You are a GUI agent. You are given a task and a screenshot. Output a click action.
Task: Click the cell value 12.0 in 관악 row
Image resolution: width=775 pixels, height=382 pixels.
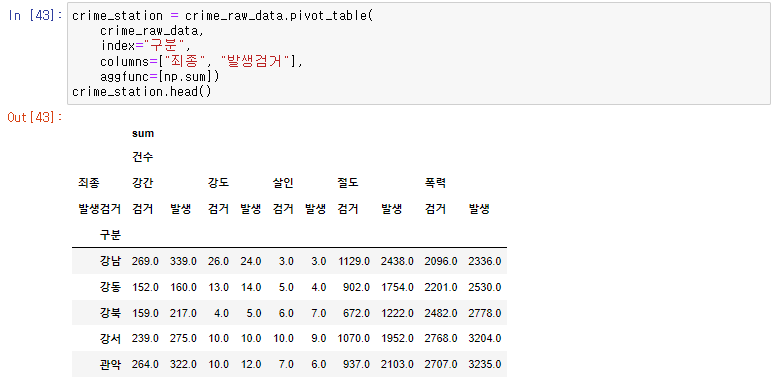pyautogui.click(x=251, y=364)
